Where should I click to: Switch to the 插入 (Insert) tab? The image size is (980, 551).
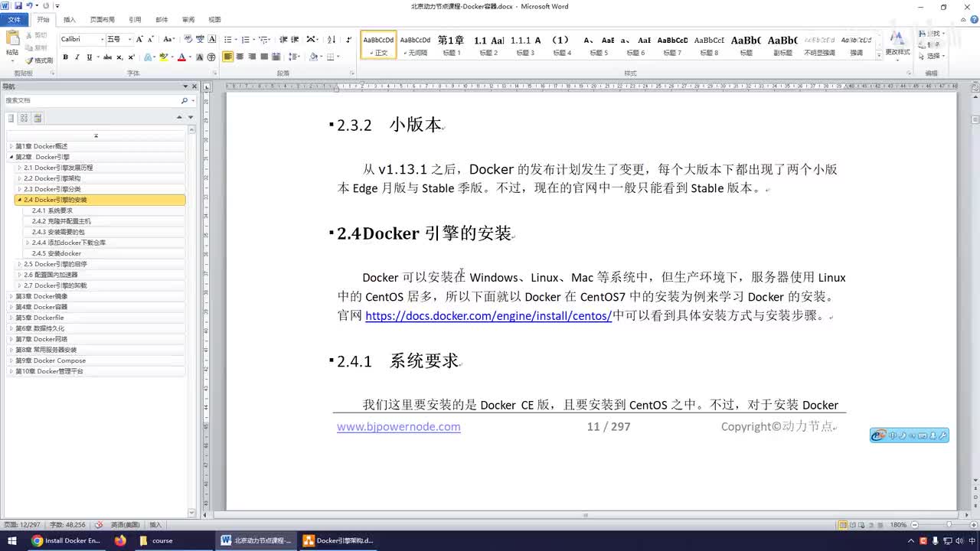pos(70,19)
